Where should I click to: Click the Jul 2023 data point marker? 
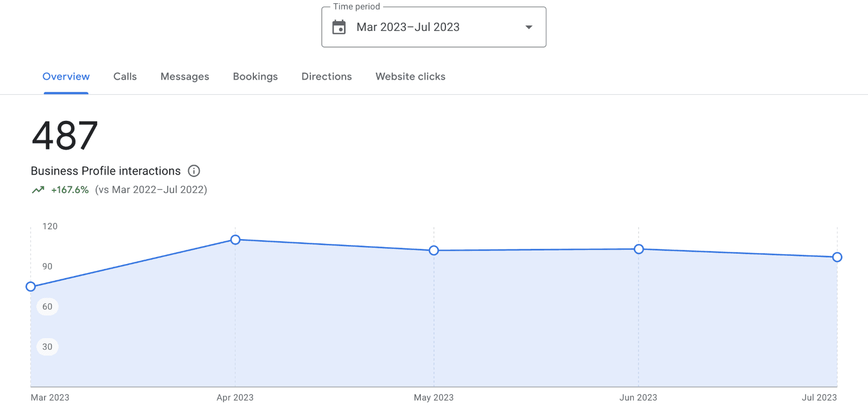coord(837,257)
